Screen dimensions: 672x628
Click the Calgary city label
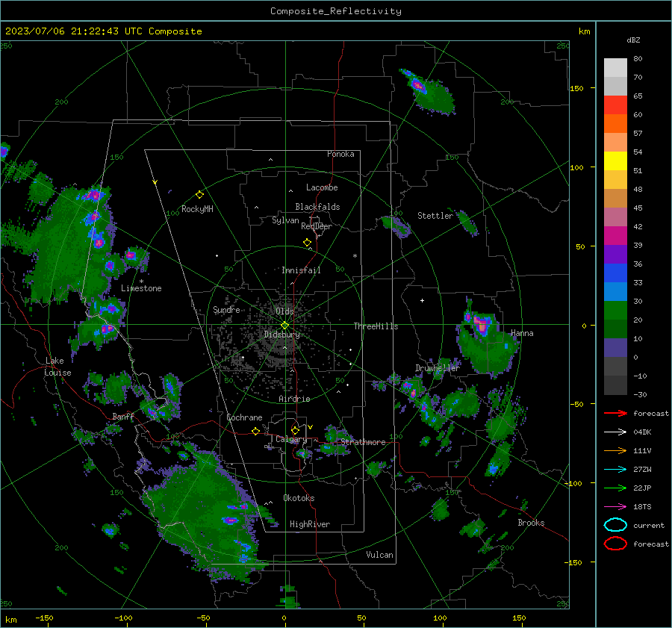click(x=291, y=439)
